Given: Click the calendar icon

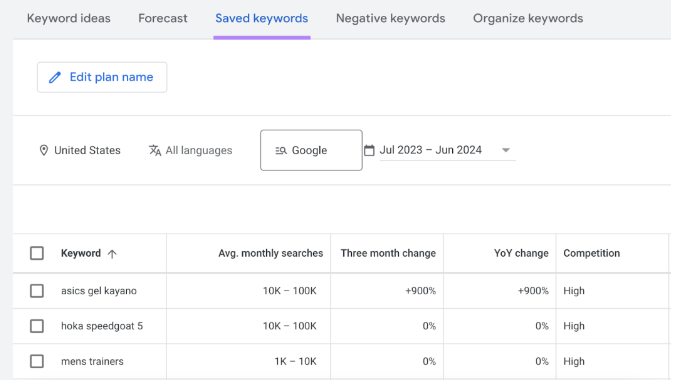Looking at the screenshot, I should tap(369, 150).
